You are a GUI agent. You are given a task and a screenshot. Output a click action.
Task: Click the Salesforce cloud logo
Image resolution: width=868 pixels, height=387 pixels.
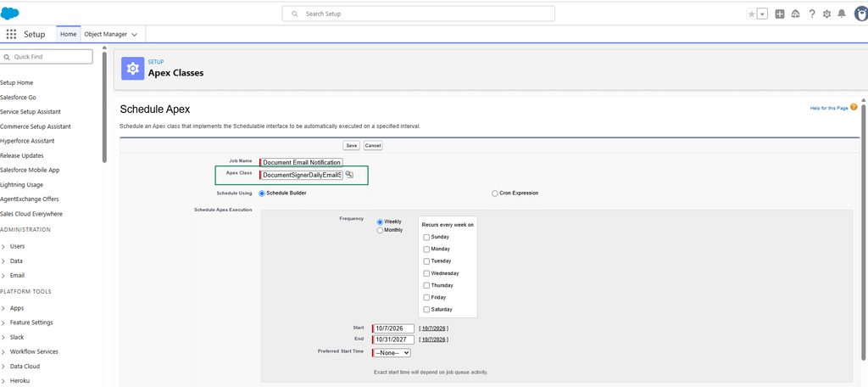tap(10, 13)
